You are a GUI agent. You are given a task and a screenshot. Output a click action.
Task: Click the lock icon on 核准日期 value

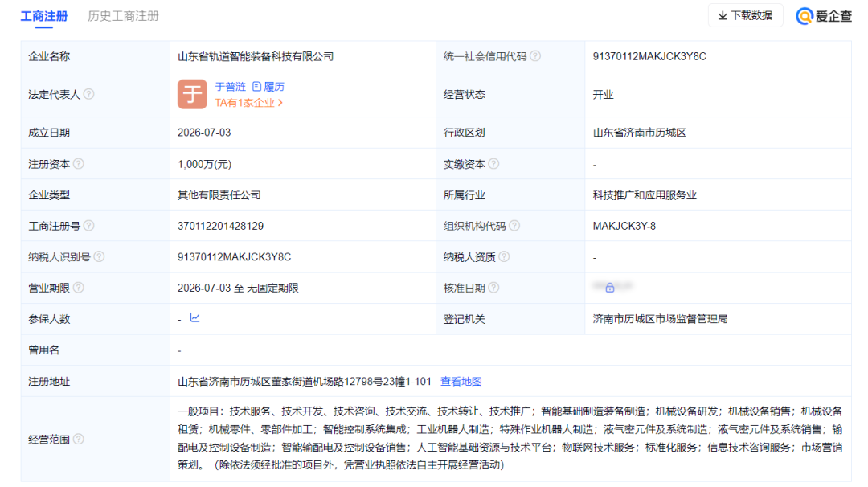[609, 287]
